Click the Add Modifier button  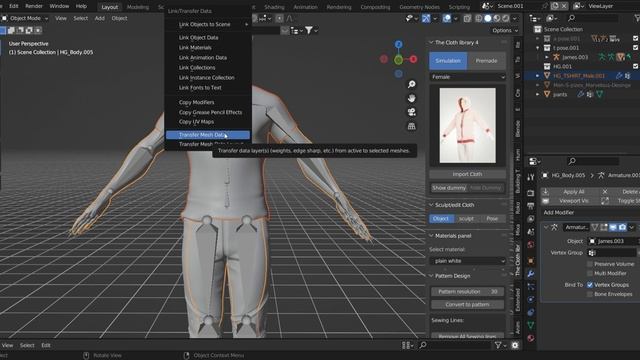pyautogui.click(x=590, y=213)
